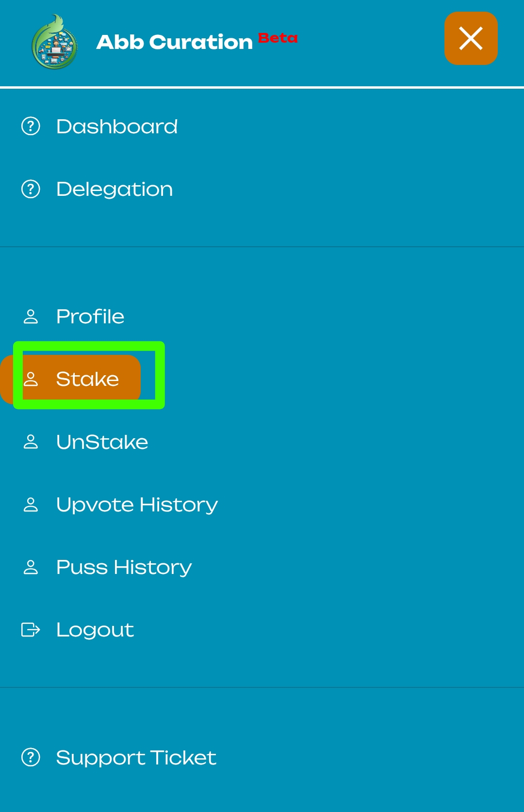Click the person icon beside Profile
Screen dimensions: 524x812
tap(31, 317)
